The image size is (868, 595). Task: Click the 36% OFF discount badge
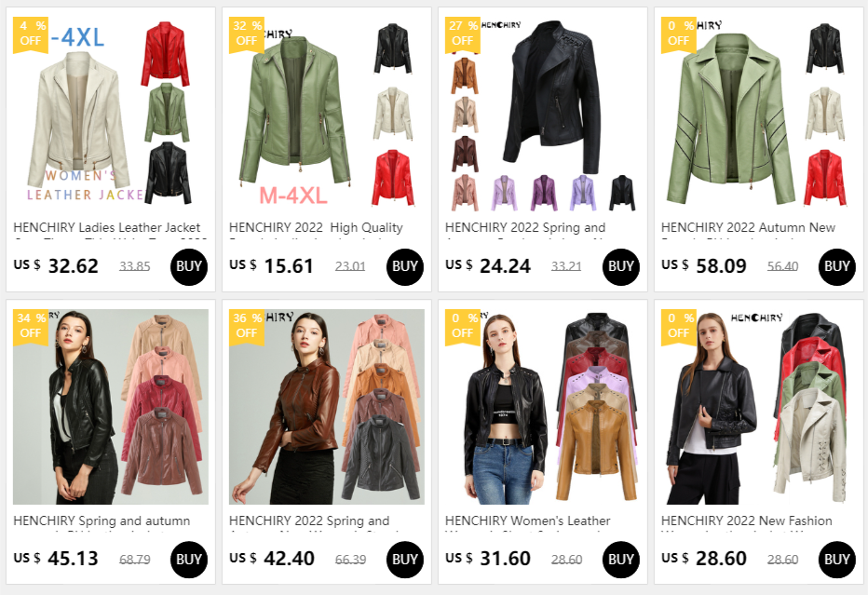point(247,327)
